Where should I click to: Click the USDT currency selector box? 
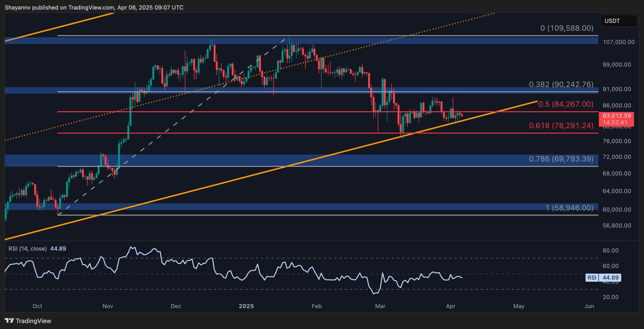point(618,21)
